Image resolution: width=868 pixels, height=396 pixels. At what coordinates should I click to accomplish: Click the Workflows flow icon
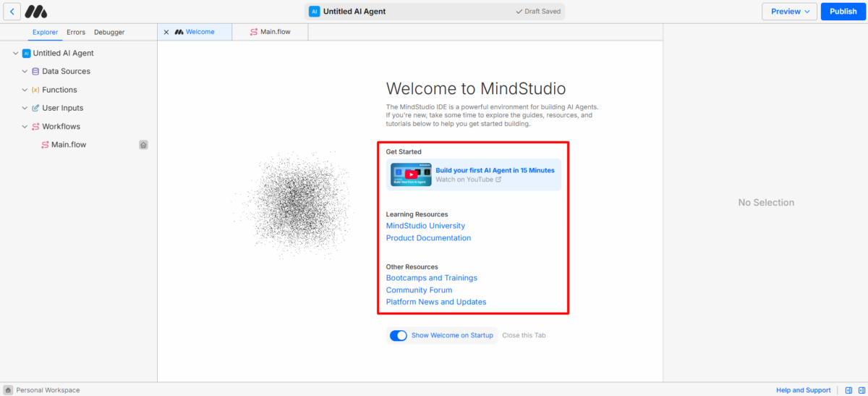(35, 127)
